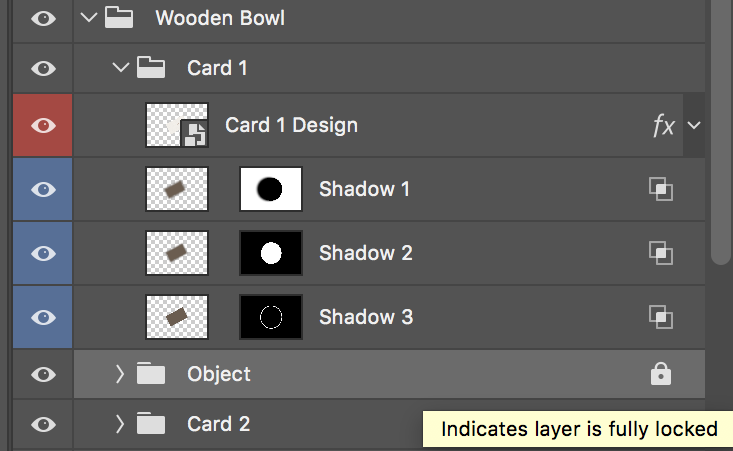Screen dimensions: 733x451
Task: Select the Card 1 Design layer name
Action: tap(291, 125)
